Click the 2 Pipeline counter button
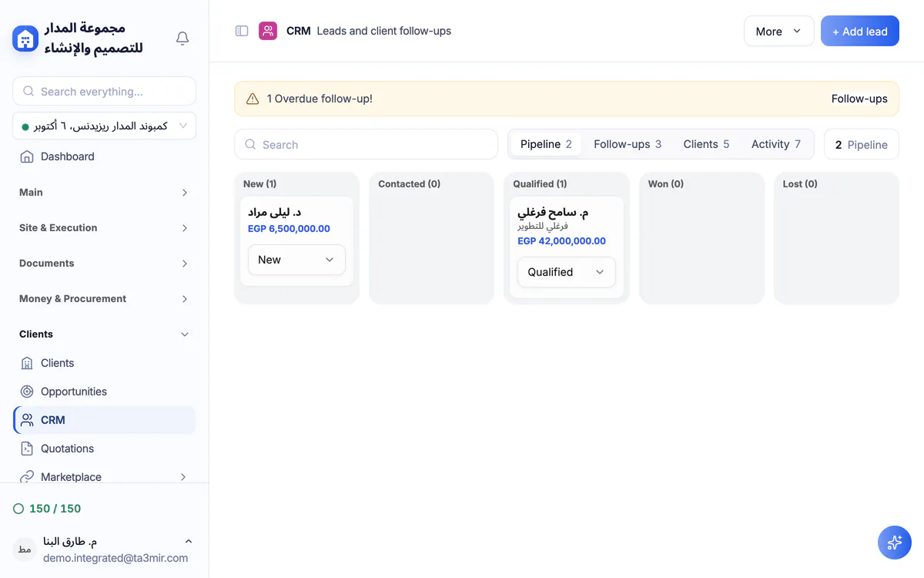 [861, 144]
